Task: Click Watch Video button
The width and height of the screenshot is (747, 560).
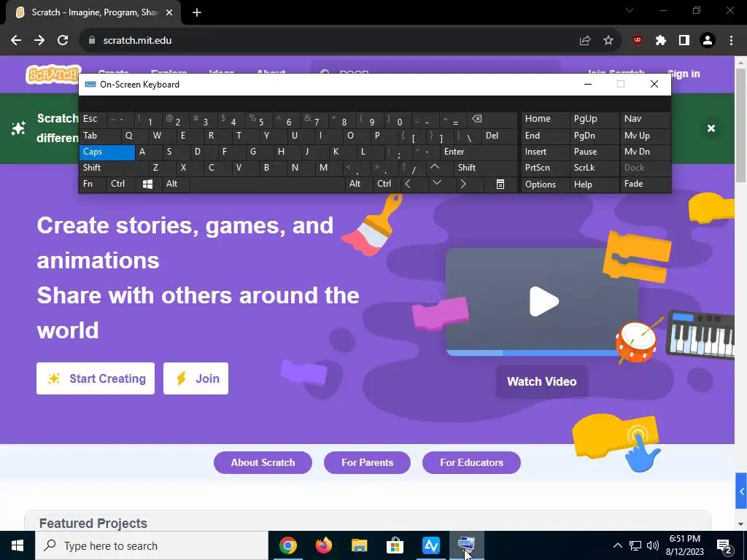Action: pos(542,382)
